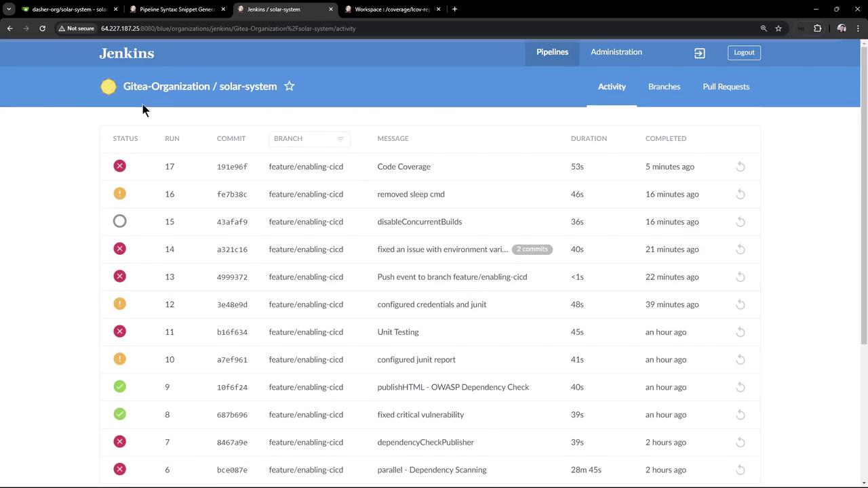Click the 'Not secure' site info chip
Screen dimensions: 868x488
pos(76,28)
